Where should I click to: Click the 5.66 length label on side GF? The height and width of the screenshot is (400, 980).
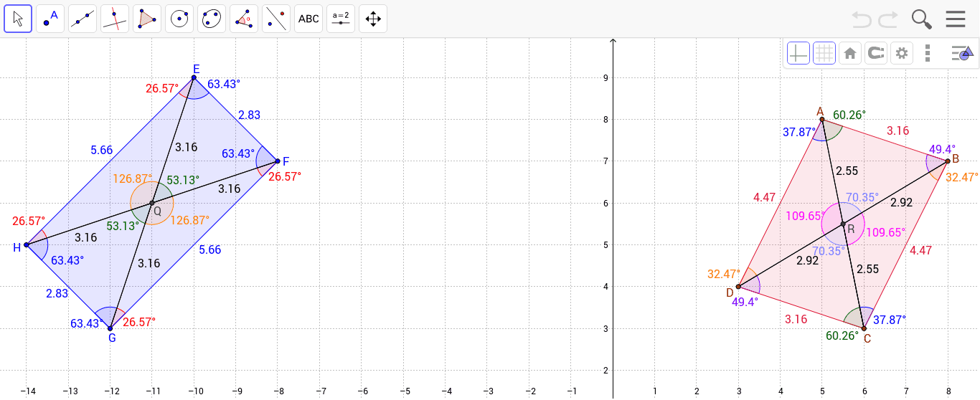[x=210, y=249]
